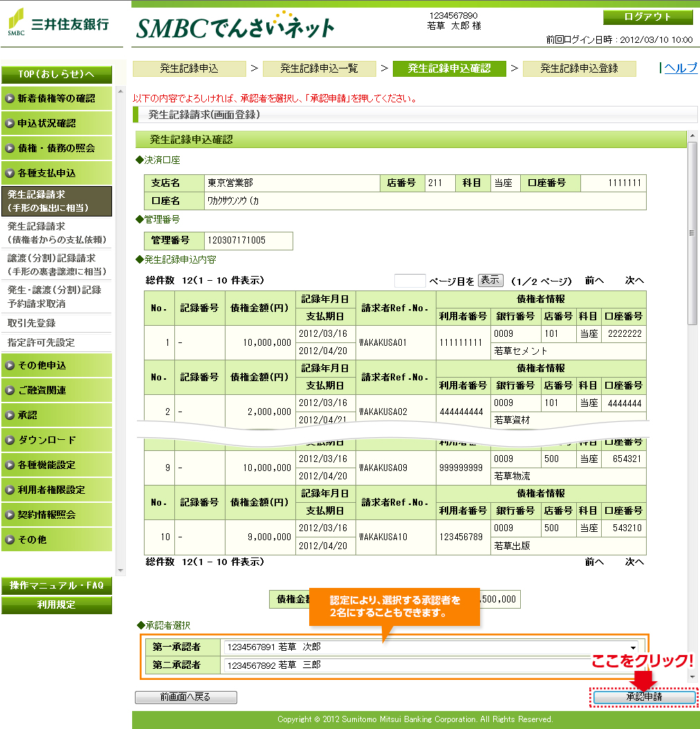The height and width of the screenshot is (729, 700).
Task: Click the content area vertical scrollbar thumb
Action: coord(692,233)
